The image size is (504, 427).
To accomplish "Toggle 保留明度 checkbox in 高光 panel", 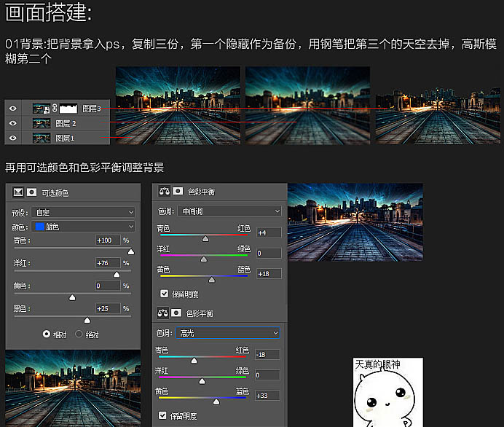I will [162, 415].
